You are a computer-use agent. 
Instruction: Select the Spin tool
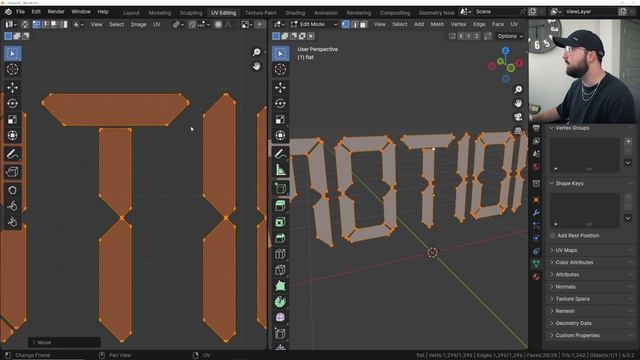[x=280, y=302]
